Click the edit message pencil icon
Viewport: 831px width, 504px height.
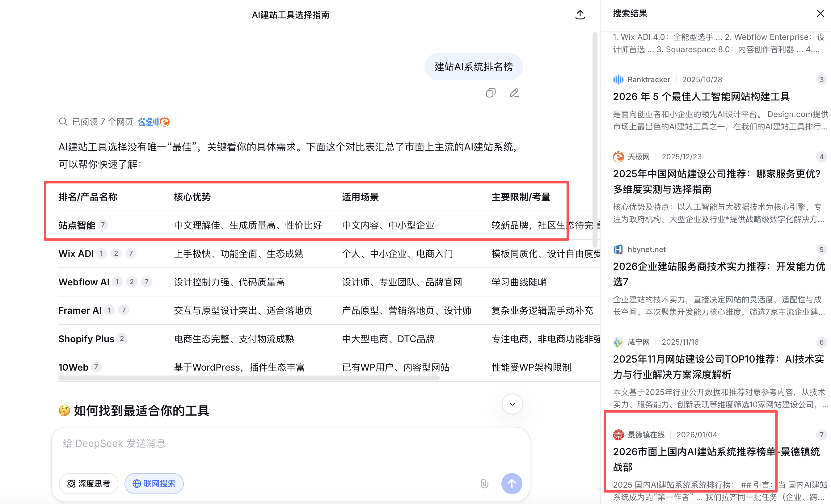click(514, 93)
